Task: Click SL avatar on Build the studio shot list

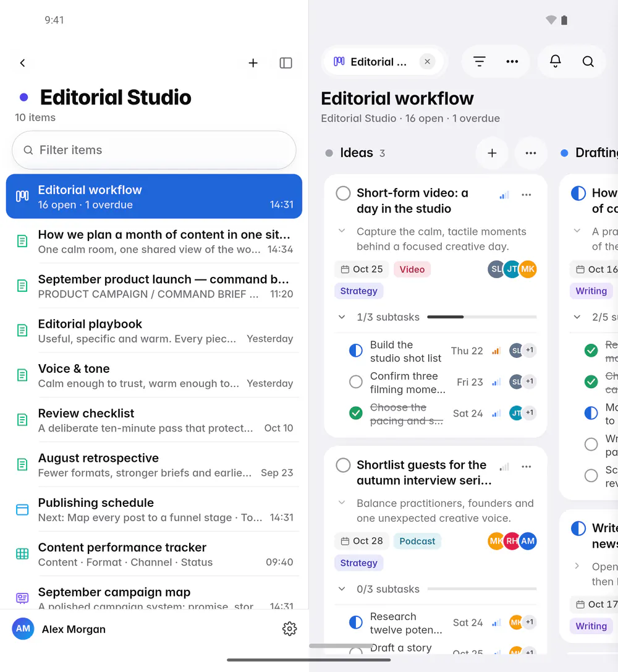Action: (x=516, y=351)
